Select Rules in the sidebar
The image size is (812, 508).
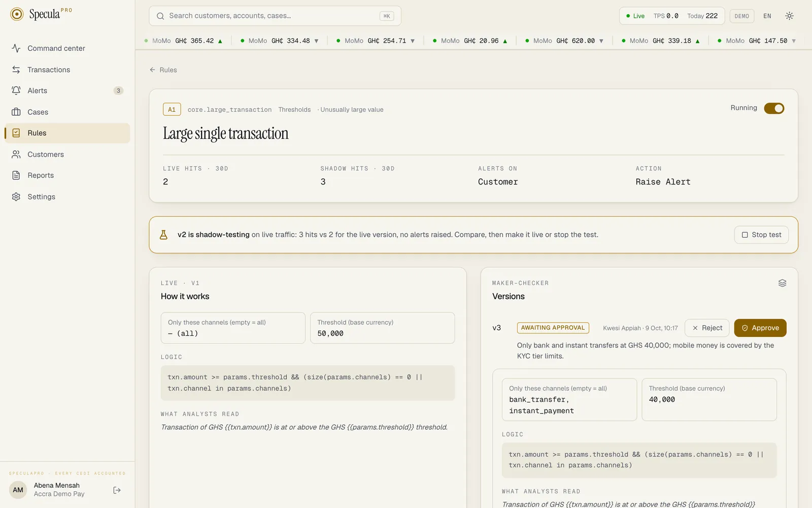[67, 133]
